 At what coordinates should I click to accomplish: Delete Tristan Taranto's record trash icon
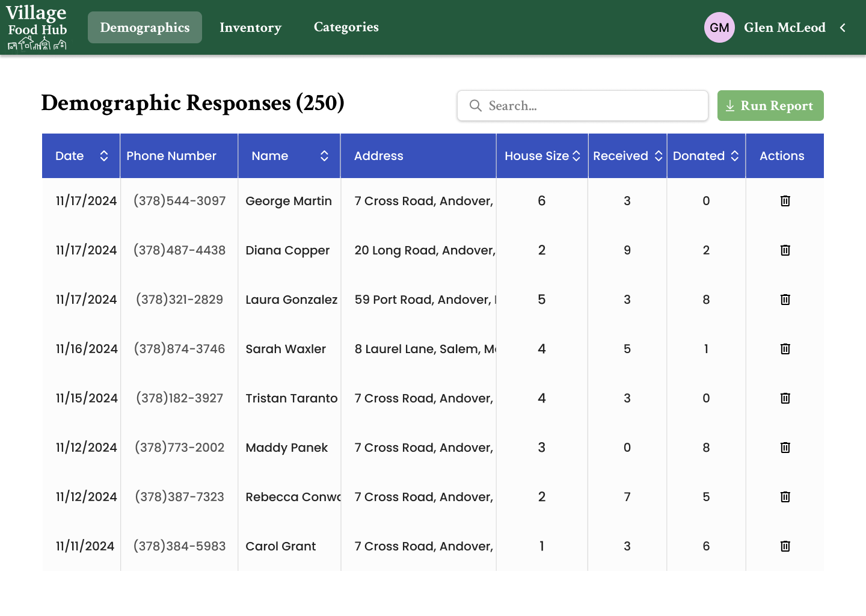785,398
